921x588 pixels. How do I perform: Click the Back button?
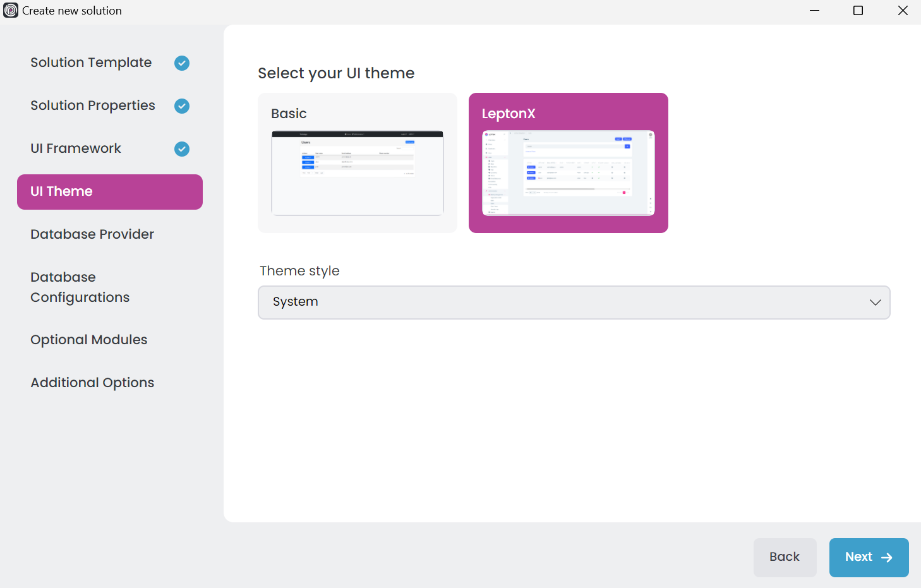click(x=785, y=558)
